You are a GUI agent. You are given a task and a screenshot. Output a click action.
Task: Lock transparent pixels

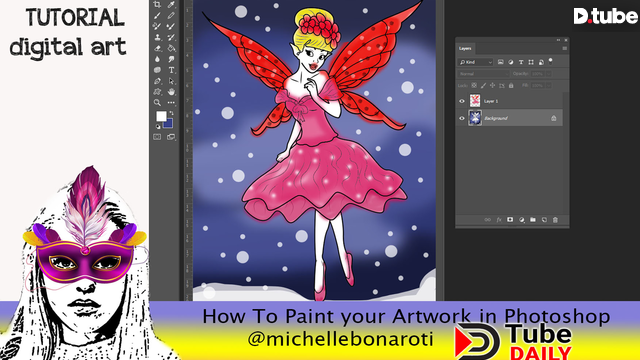pos(474,85)
